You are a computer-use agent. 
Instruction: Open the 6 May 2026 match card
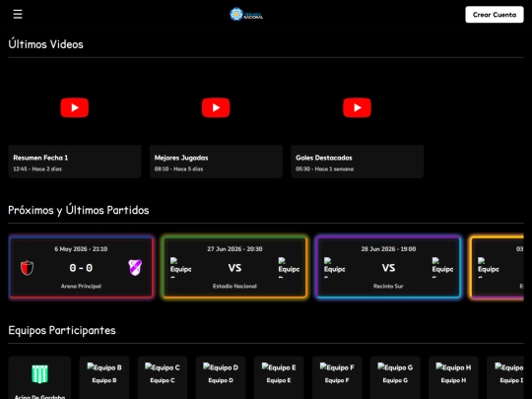coord(81,267)
